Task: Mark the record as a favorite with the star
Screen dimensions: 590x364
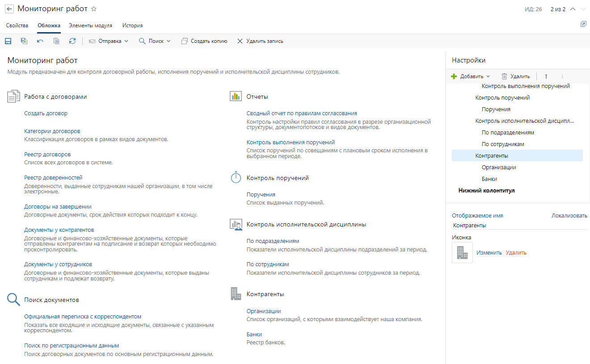Action: point(93,9)
